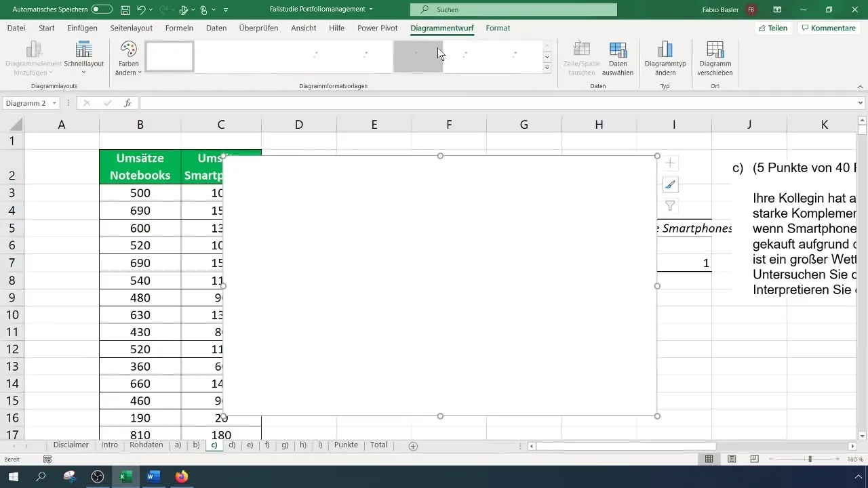This screenshot has width=868, height=488.
Task: Switch to the Start ribbon tab
Action: pyautogui.click(x=47, y=28)
